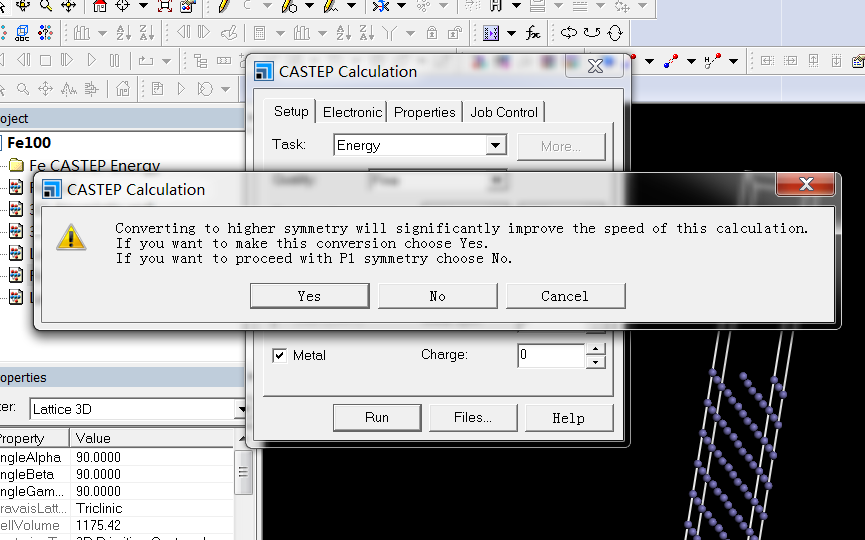Image resolution: width=865 pixels, height=540 pixels.
Task: Decrease Charge with the down spinner arrow
Action: [595, 362]
